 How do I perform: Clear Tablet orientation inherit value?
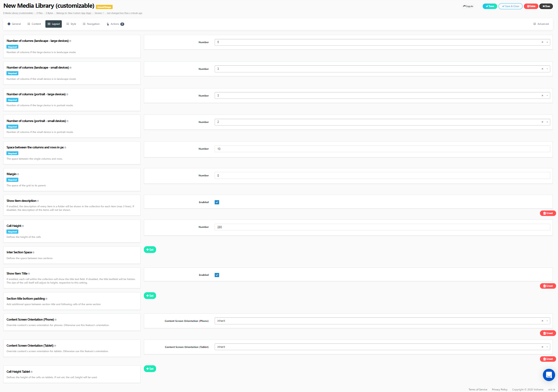(542, 347)
